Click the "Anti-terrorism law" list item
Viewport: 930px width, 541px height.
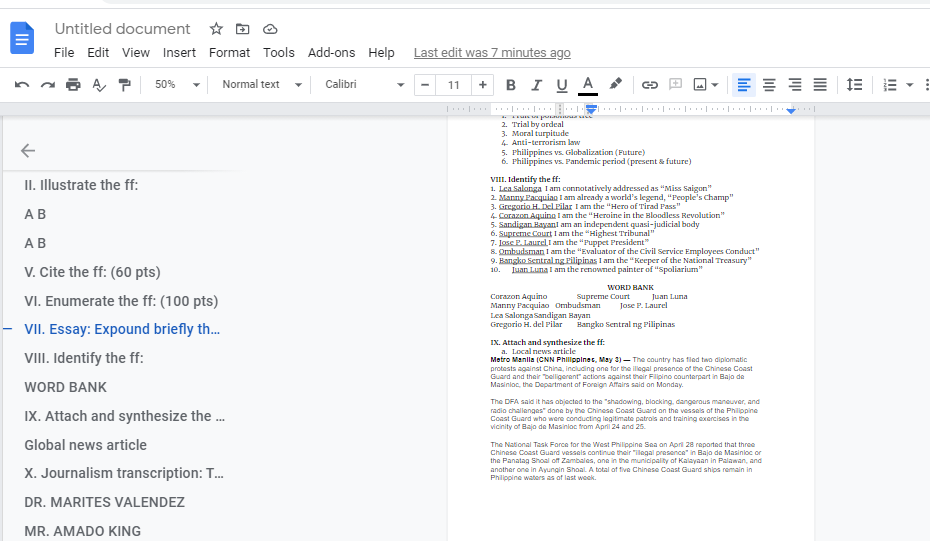click(546, 142)
